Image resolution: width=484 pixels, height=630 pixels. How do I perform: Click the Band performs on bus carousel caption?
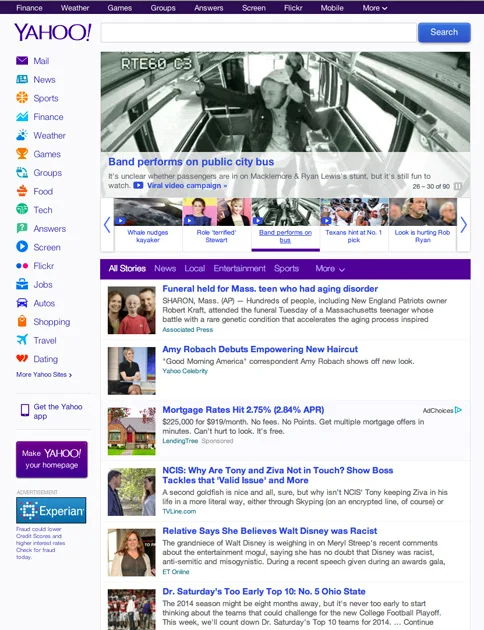point(285,236)
